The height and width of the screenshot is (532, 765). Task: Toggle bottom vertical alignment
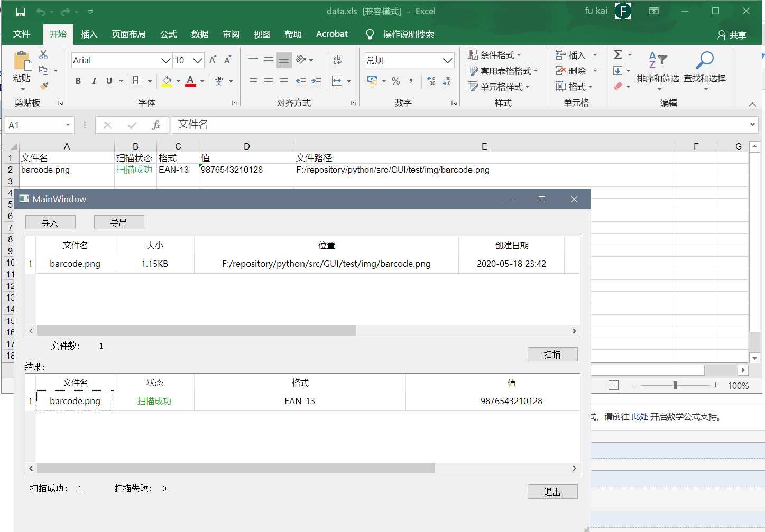284,60
